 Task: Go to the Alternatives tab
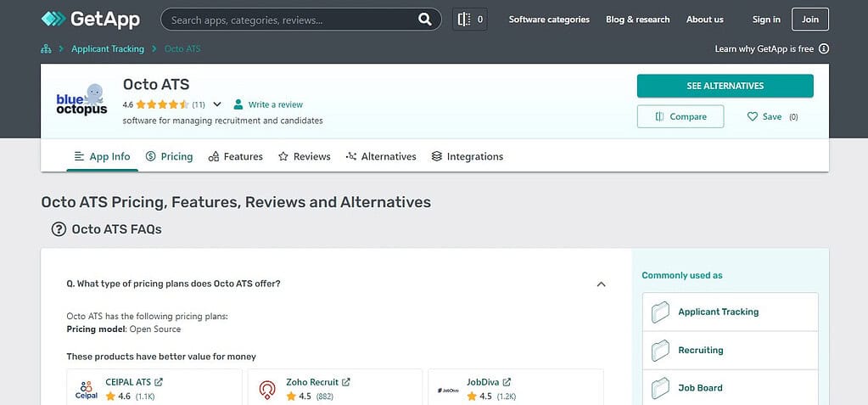point(381,156)
